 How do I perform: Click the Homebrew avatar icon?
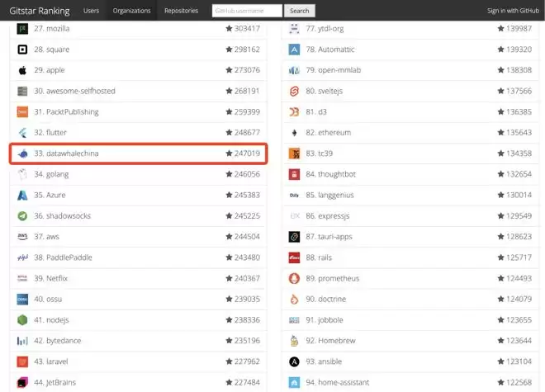tap(294, 340)
